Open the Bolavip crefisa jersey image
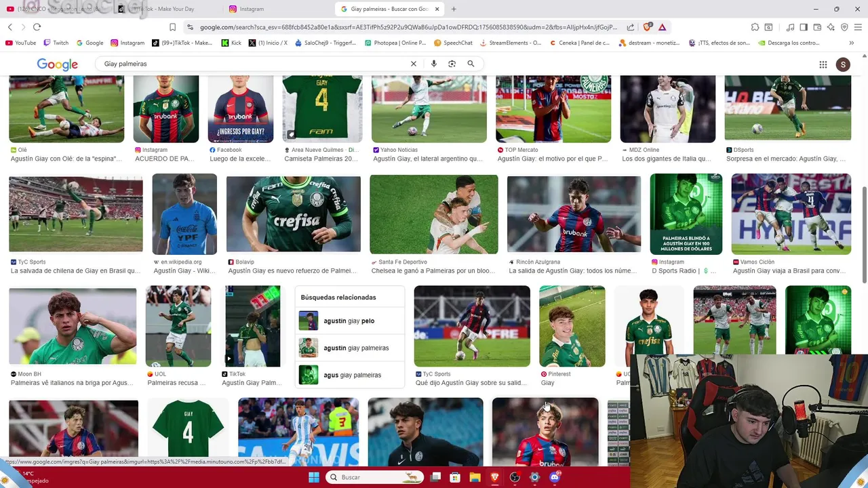Screen dimensions: 868x488 pos(293,214)
